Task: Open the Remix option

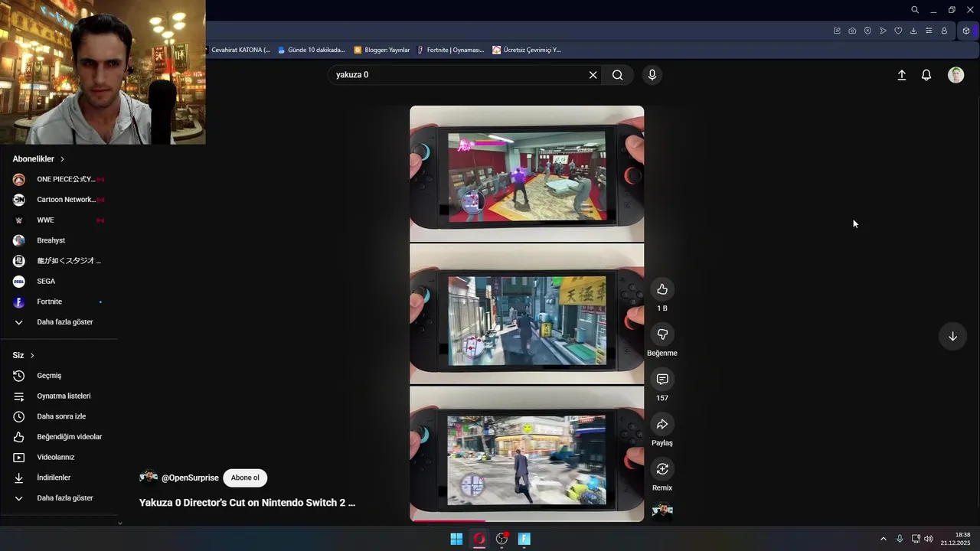Action: (662, 469)
